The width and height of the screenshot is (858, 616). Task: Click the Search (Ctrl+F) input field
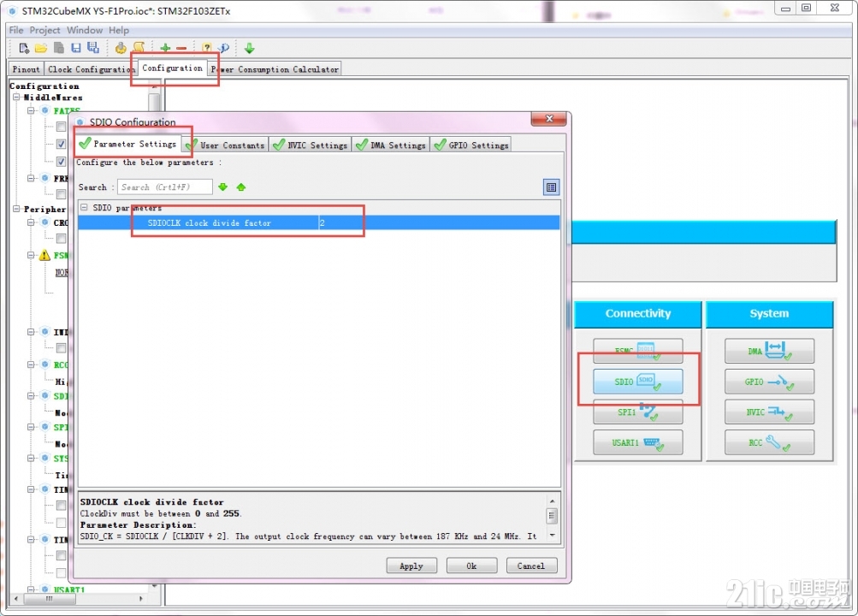pos(165,187)
